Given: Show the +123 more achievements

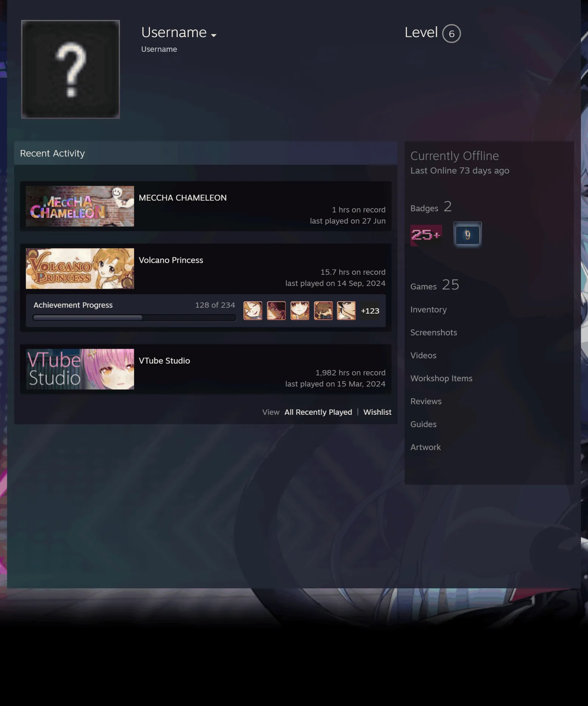Looking at the screenshot, I should pos(370,311).
